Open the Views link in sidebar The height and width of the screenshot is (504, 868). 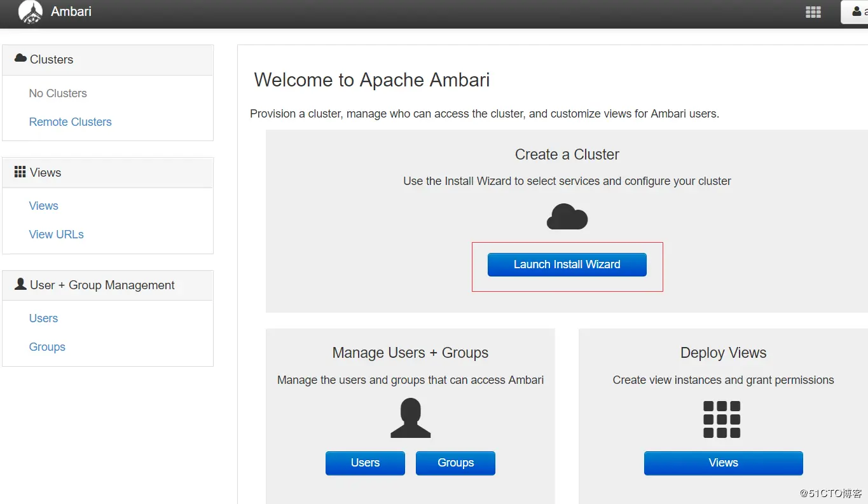tap(43, 206)
